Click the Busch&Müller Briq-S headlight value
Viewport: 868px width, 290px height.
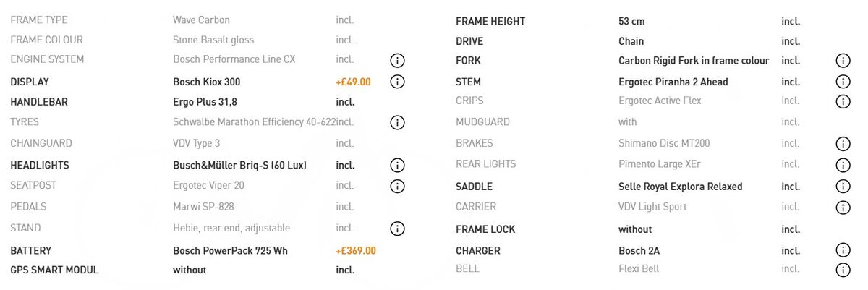point(239,166)
